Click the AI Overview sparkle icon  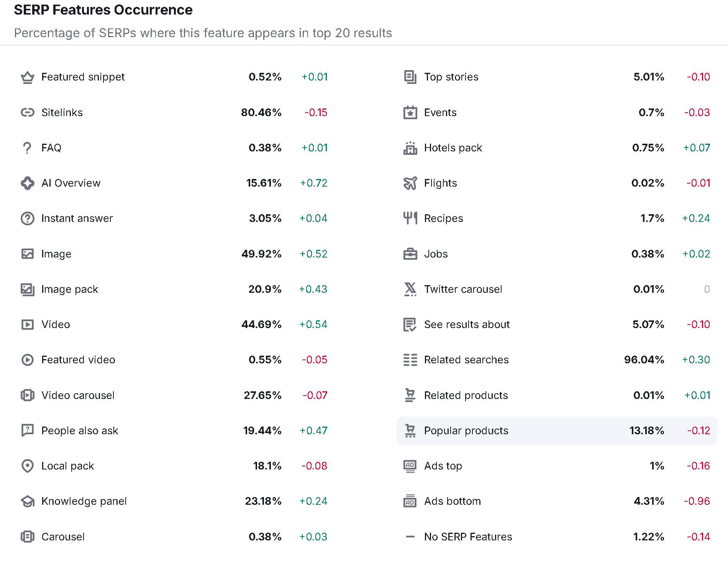point(27,183)
